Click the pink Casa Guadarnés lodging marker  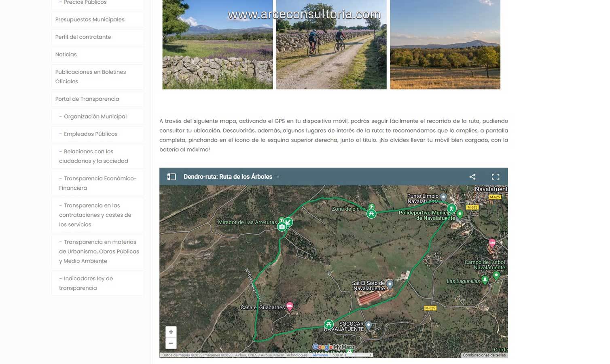[290, 306]
